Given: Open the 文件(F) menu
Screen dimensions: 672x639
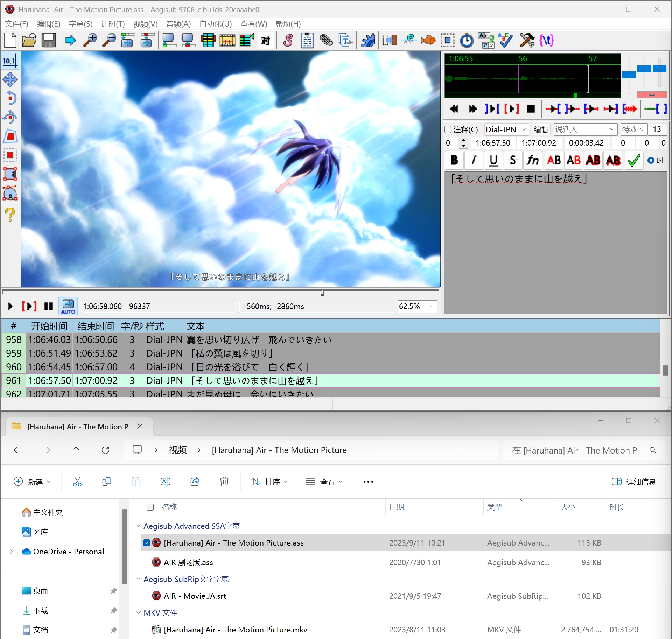Looking at the screenshot, I should point(17,24).
